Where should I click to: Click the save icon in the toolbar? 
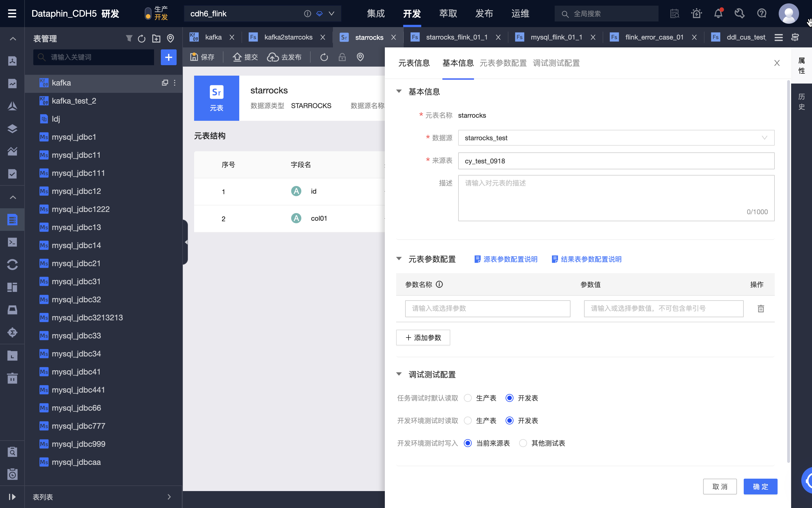pyautogui.click(x=194, y=57)
